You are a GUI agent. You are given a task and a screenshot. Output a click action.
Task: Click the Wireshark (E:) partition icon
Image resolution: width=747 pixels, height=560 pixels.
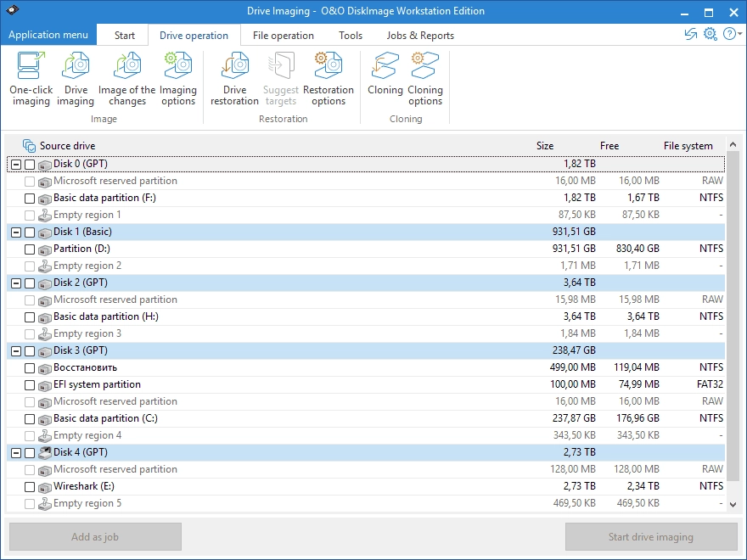(x=45, y=487)
